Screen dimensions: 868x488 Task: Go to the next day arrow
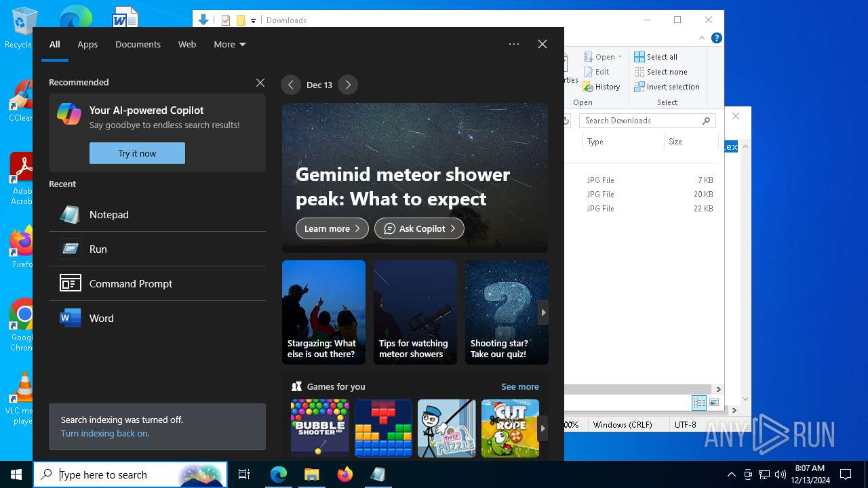tap(348, 85)
